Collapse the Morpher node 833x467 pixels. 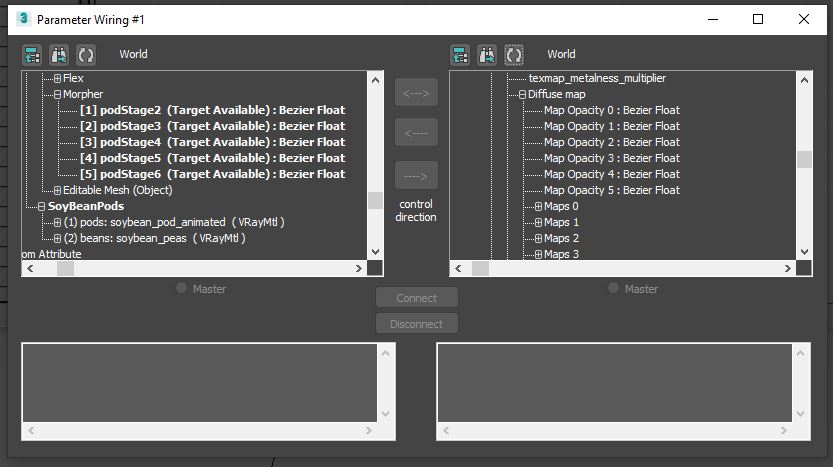click(x=57, y=95)
